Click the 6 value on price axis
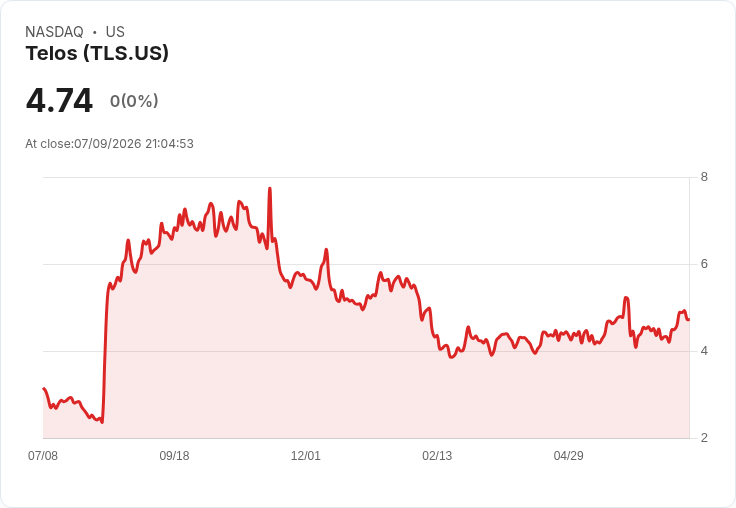 click(704, 264)
